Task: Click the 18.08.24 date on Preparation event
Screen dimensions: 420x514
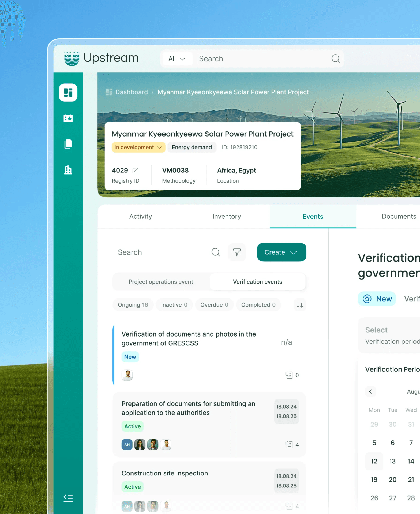Action: click(286, 407)
